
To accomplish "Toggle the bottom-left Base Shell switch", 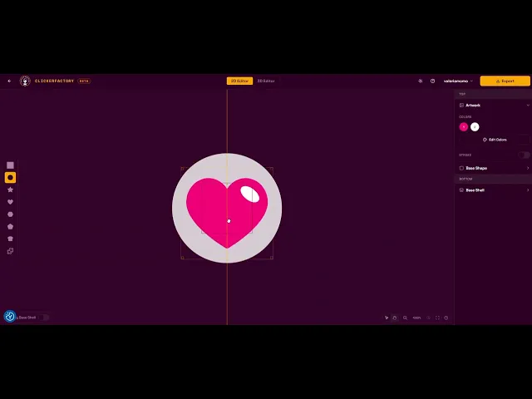I will point(43,318).
